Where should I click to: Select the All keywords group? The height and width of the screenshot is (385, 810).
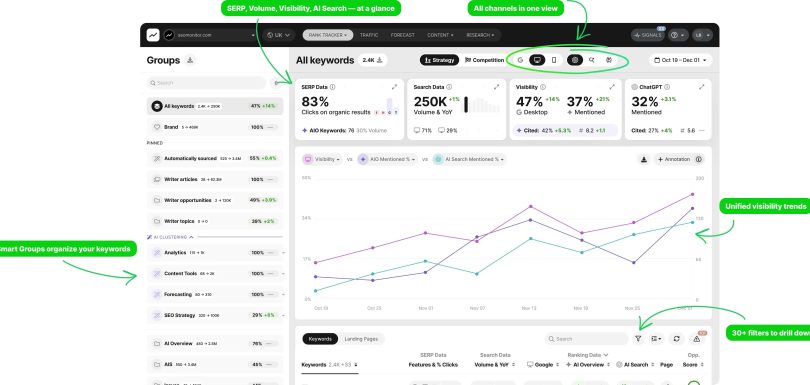tap(215, 106)
